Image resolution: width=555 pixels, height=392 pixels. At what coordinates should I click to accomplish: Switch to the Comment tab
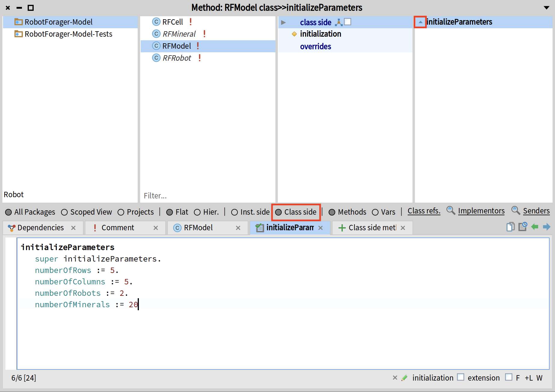118,228
